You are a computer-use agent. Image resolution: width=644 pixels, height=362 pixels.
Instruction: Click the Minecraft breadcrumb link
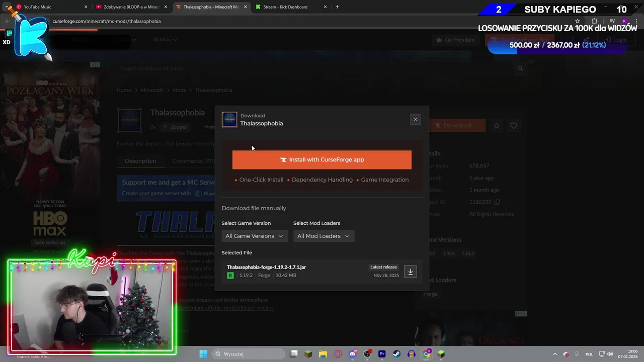pyautogui.click(x=152, y=90)
